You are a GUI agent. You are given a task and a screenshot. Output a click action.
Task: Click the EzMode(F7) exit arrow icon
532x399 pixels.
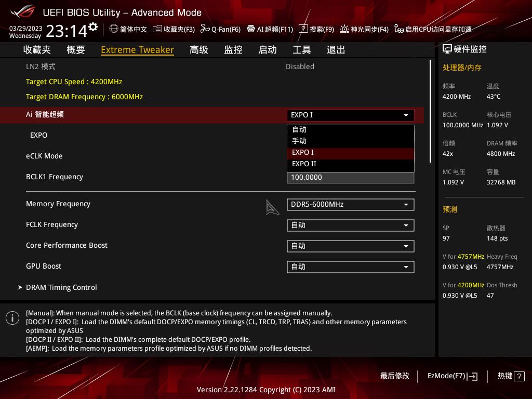(472, 376)
